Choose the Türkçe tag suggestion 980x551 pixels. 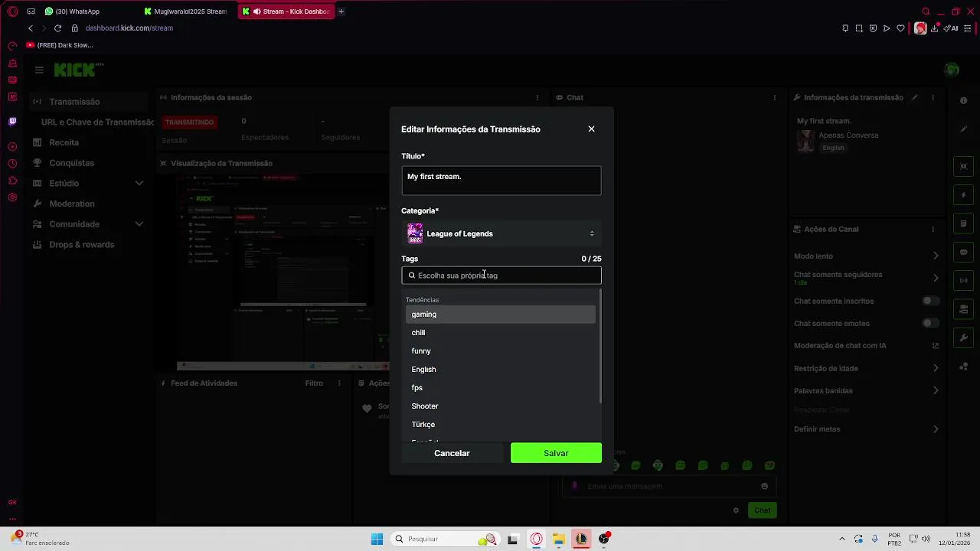pos(500,425)
